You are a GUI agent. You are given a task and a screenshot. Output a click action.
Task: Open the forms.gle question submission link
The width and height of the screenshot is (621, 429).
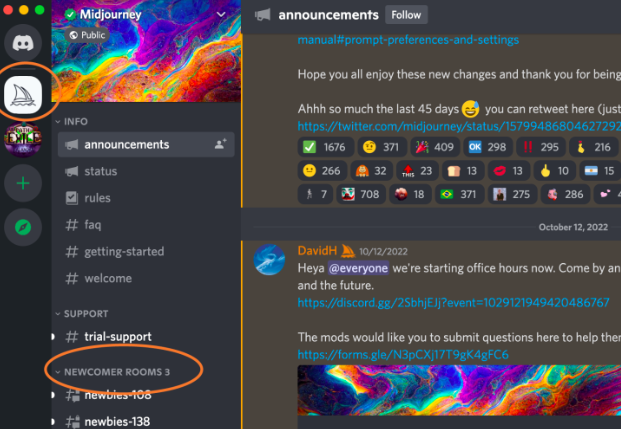point(403,355)
